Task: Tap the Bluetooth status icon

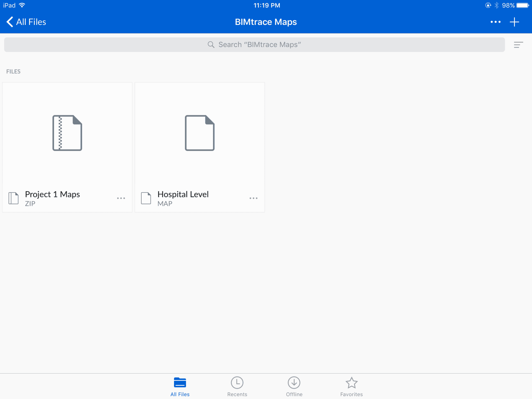Action: pyautogui.click(x=497, y=5)
